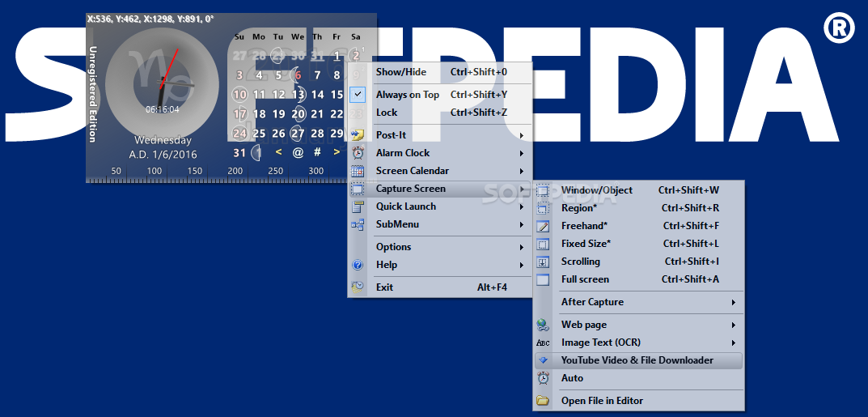The image size is (868, 417).
Task: Click the Fixed Size capture icon
Action: point(543,244)
